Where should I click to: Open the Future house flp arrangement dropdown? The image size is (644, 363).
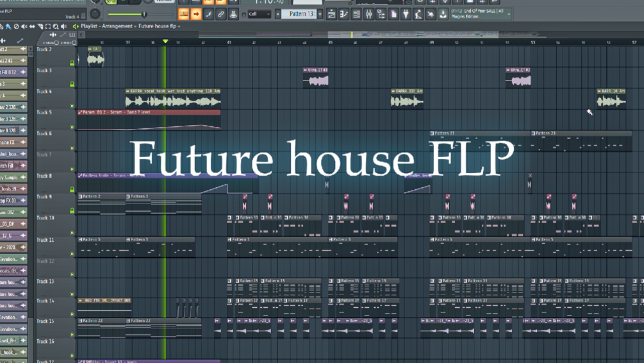tap(160, 26)
